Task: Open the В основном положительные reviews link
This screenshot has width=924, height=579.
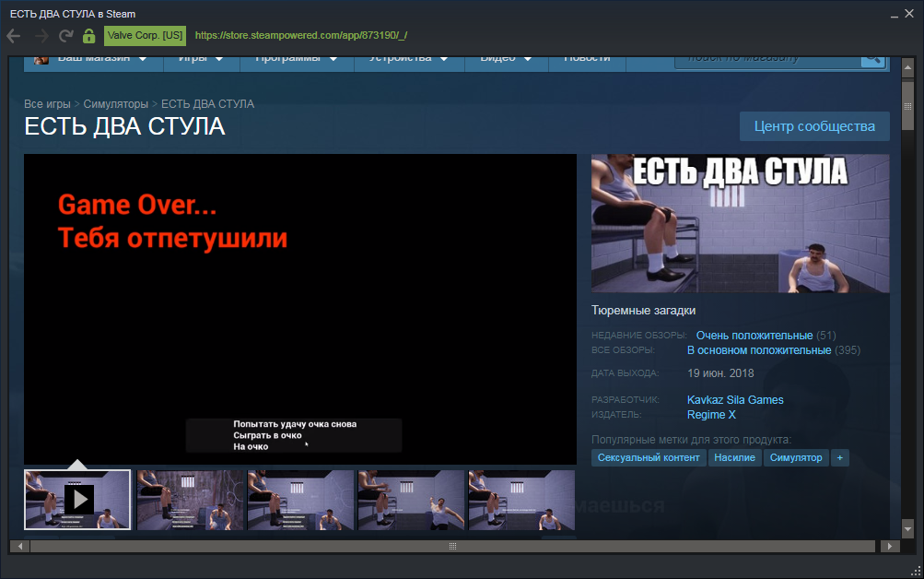Action: pos(759,350)
